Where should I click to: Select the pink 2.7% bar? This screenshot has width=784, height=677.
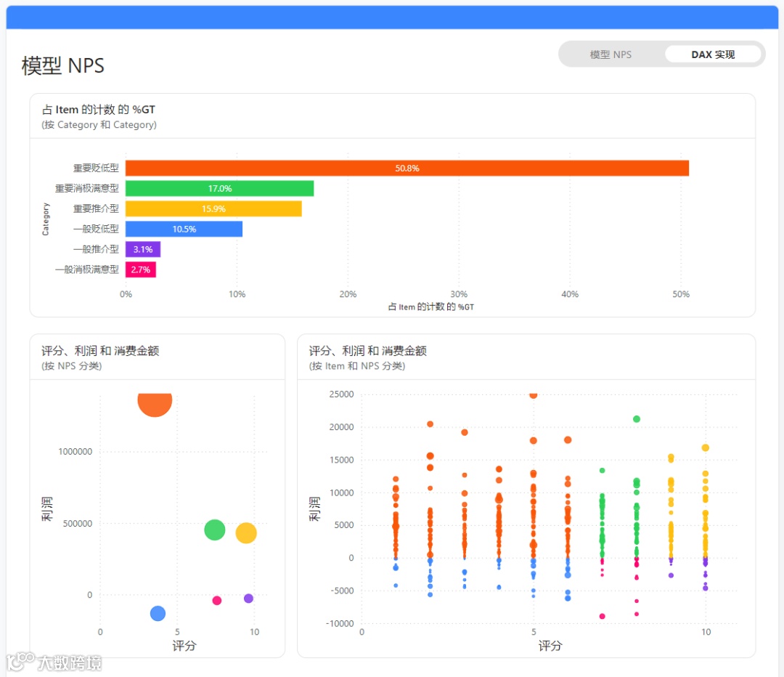(141, 269)
